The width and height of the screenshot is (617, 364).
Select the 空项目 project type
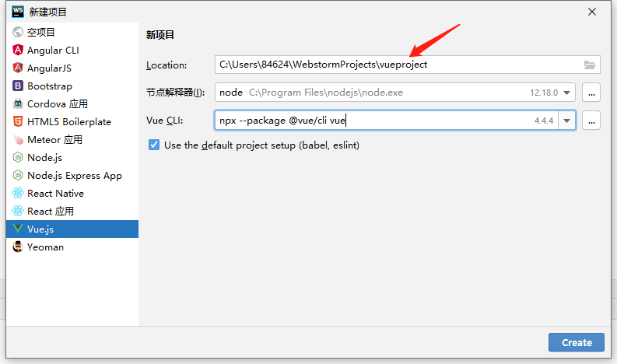point(72,32)
